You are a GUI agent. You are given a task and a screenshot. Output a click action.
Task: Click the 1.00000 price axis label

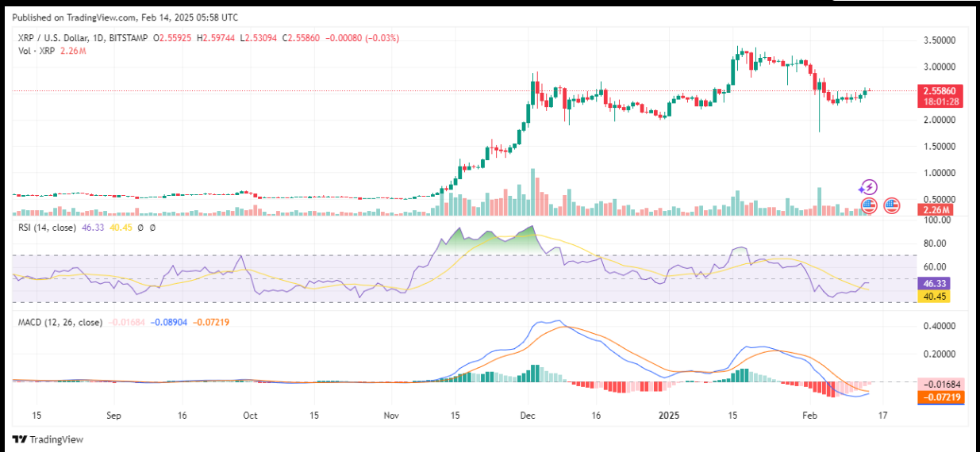coord(938,173)
